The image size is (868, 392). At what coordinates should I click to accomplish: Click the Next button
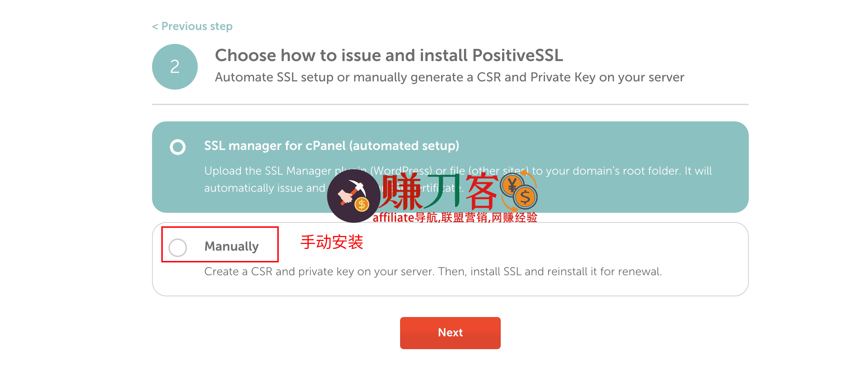coord(450,332)
